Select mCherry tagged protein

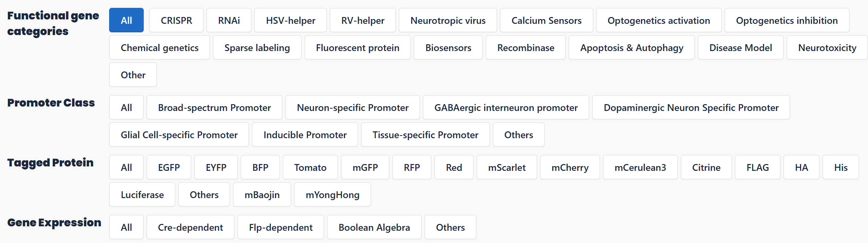(570, 167)
